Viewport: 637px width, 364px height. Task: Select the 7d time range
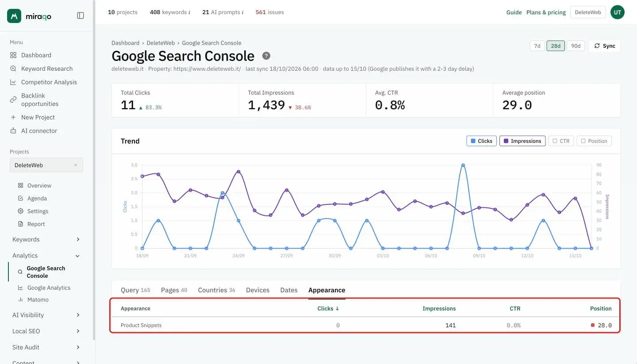(537, 46)
